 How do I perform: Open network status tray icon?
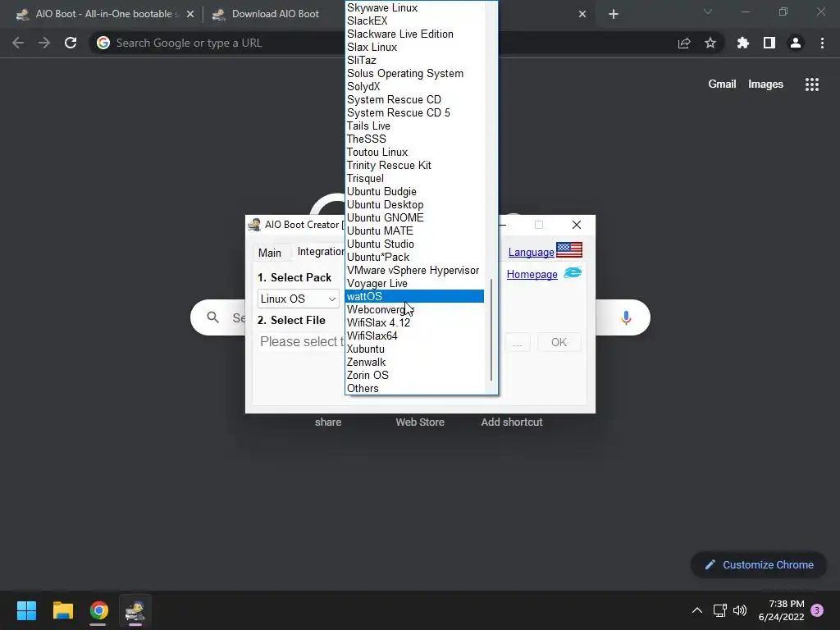pyautogui.click(x=719, y=610)
